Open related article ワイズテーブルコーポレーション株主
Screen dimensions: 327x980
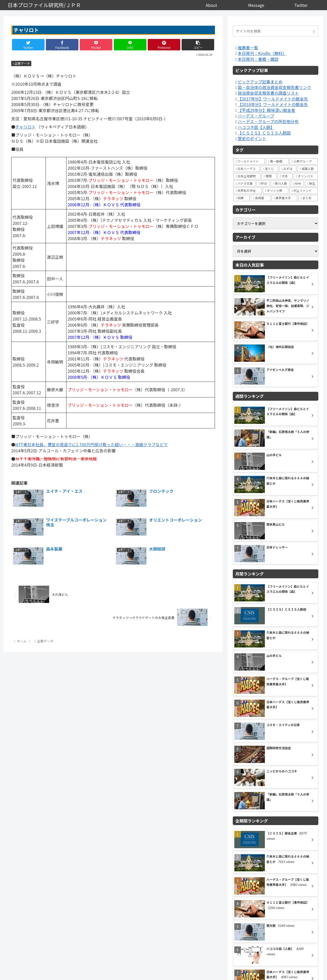point(76,522)
